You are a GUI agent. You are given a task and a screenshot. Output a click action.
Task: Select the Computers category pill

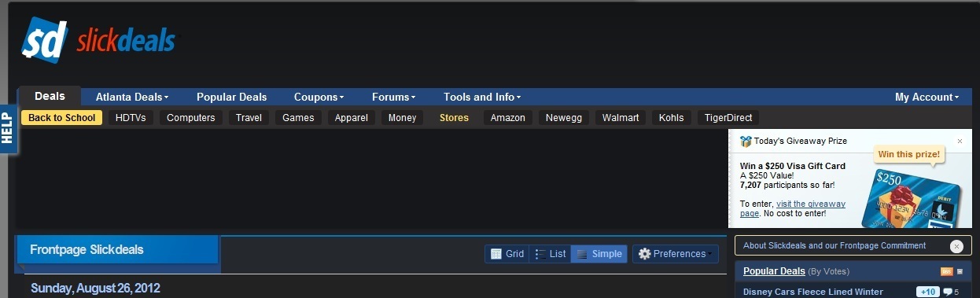point(191,118)
